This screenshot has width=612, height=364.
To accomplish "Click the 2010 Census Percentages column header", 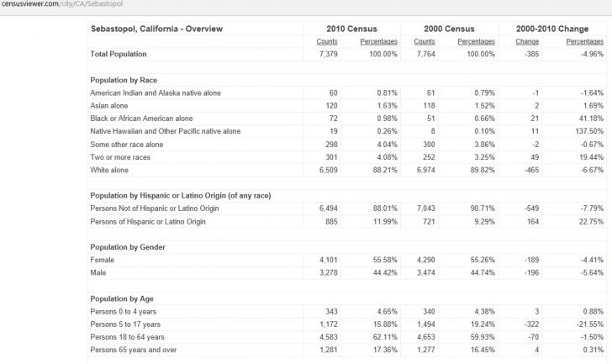I will pyautogui.click(x=378, y=41).
